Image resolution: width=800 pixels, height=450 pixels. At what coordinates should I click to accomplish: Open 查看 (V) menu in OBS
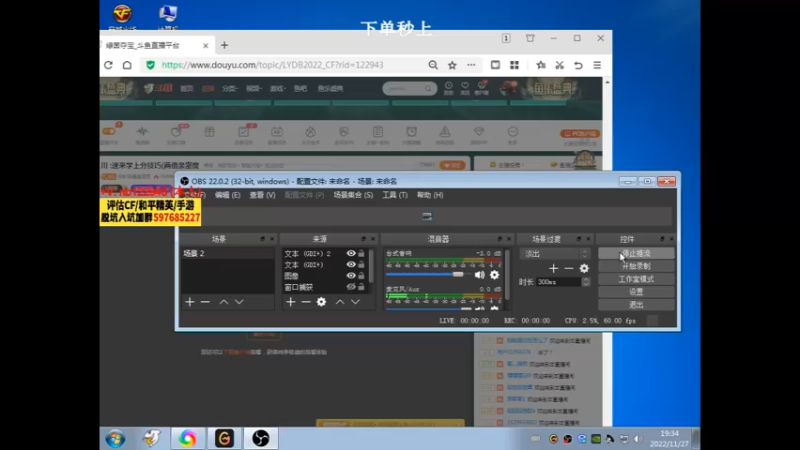[x=262, y=195]
